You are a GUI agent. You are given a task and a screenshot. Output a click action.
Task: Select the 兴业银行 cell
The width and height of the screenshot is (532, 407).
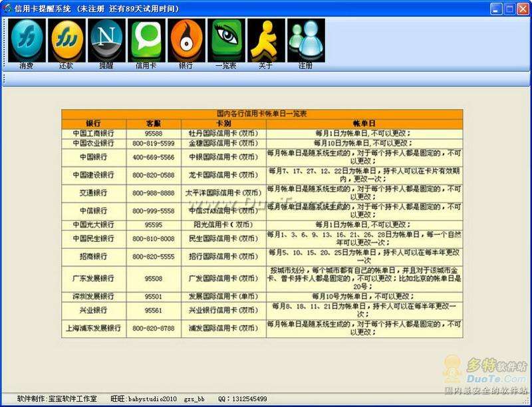tap(94, 311)
